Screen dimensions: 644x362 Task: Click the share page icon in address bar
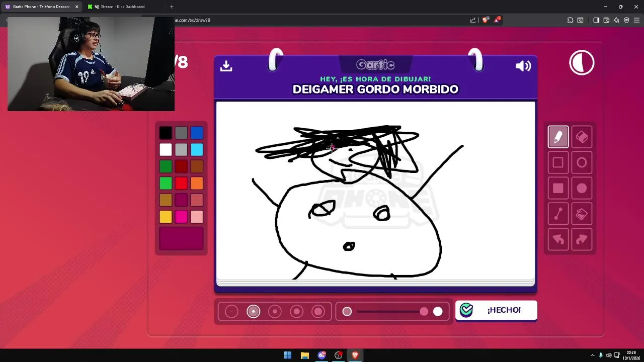point(473,20)
